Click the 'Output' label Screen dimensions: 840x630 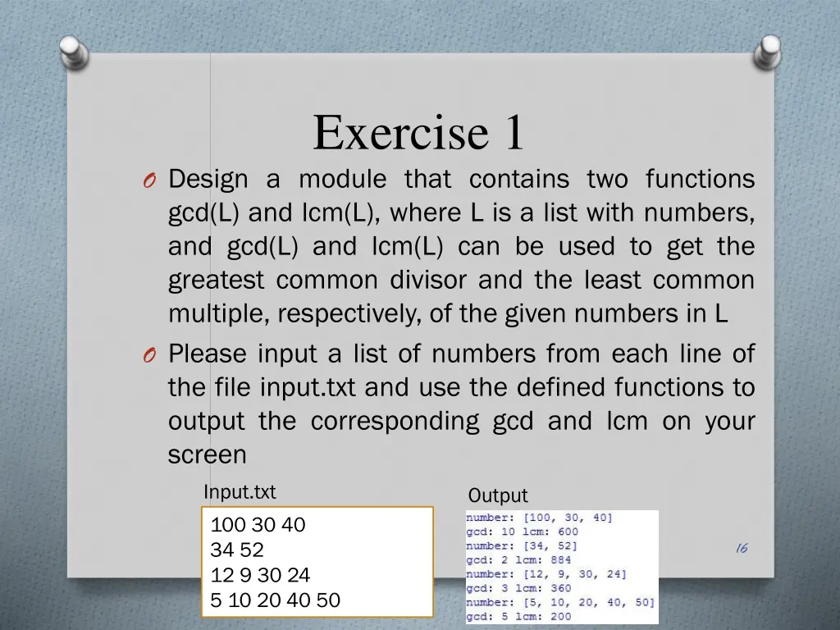[x=498, y=495]
